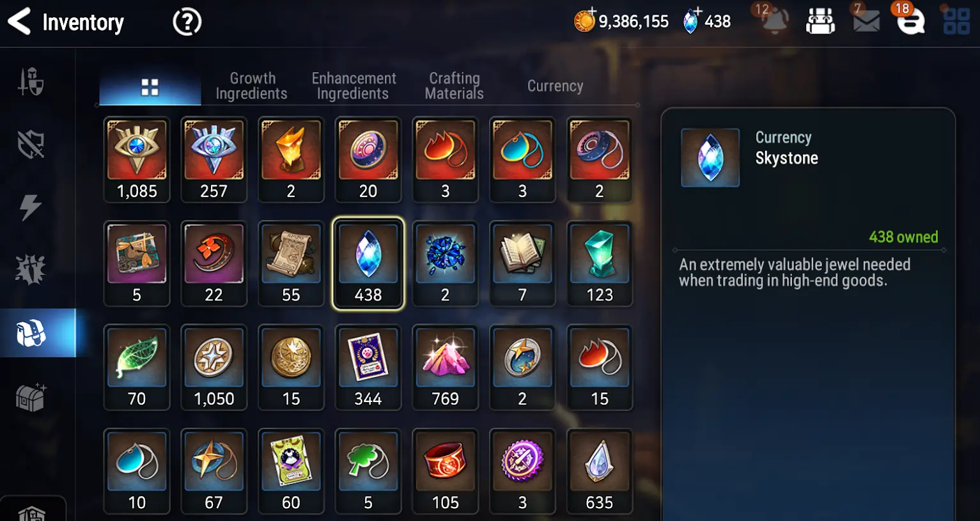Open the help question mark icon
The image size is (980, 521).
coord(187,22)
